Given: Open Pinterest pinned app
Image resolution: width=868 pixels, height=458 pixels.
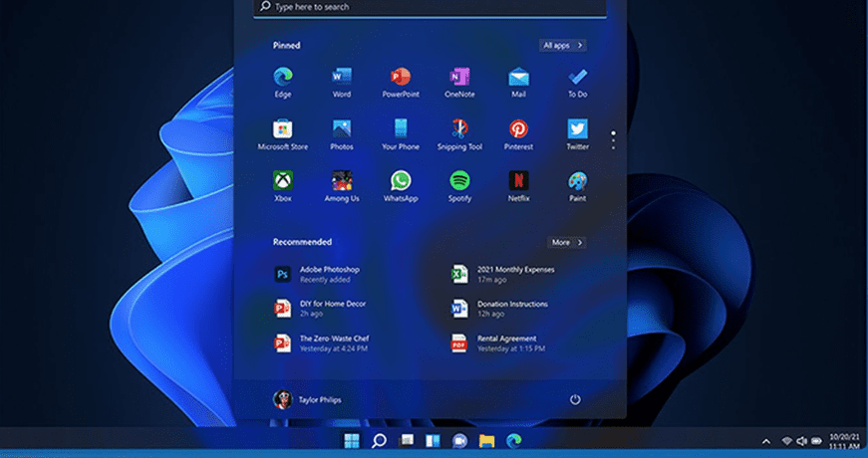Looking at the screenshot, I should pyautogui.click(x=518, y=134).
